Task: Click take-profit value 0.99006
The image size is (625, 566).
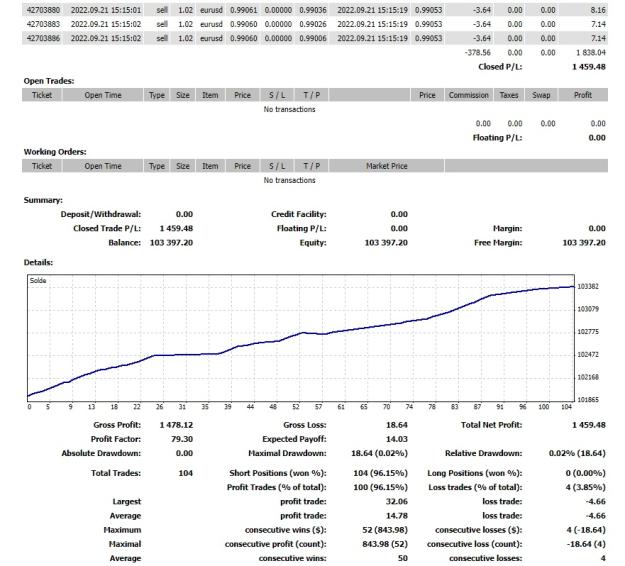Action: click(313, 39)
